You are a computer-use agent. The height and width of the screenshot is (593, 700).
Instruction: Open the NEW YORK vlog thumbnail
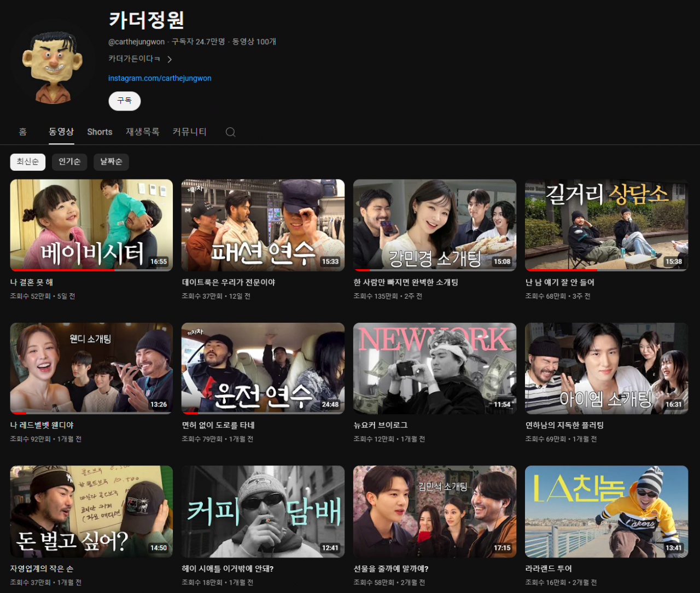click(434, 368)
